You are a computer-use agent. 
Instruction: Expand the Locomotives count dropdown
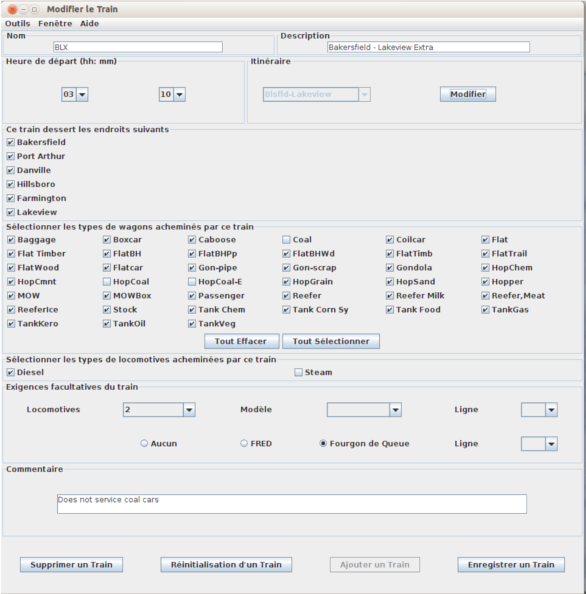click(x=159, y=410)
